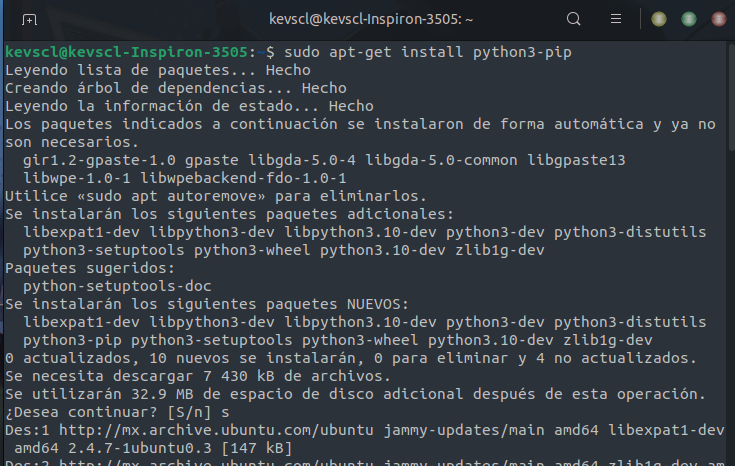The height and width of the screenshot is (466, 735).
Task: Click the window title kevscl@kevscl-Inspiron-3505
Action: click(x=371, y=19)
